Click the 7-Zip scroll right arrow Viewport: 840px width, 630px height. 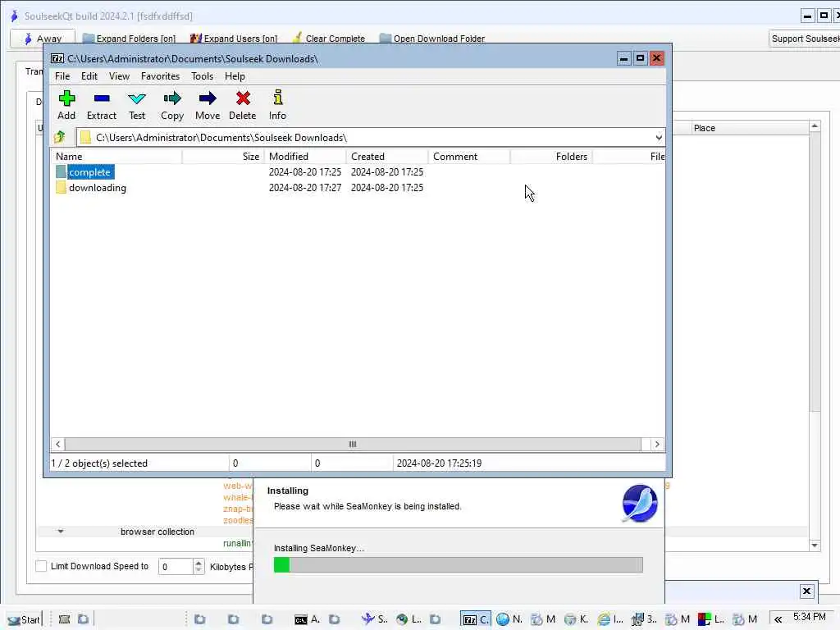click(x=657, y=444)
